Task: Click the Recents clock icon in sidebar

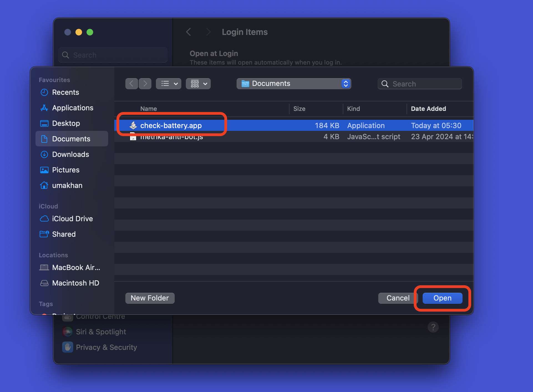Action: click(44, 92)
